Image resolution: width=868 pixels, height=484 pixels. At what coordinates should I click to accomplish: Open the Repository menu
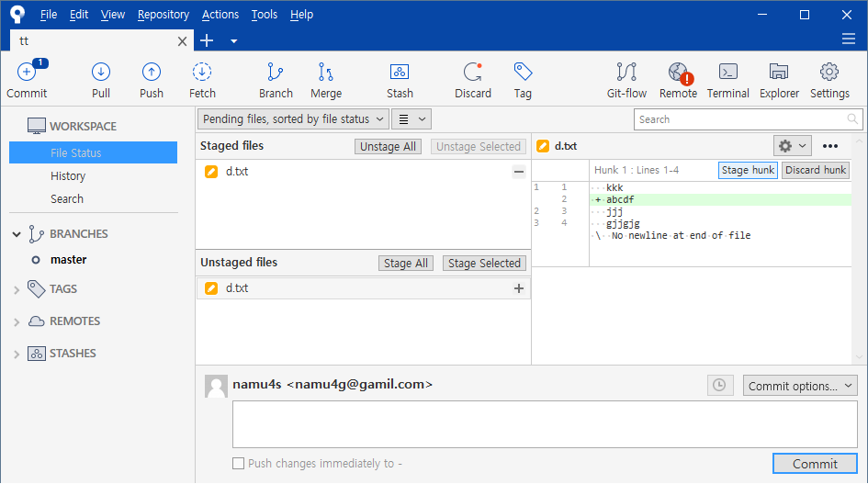[x=163, y=15]
